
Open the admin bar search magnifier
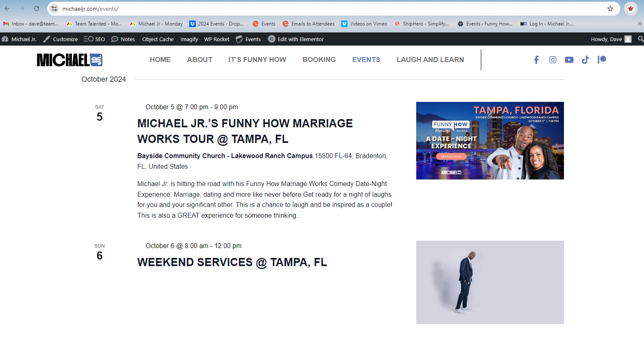pos(641,39)
